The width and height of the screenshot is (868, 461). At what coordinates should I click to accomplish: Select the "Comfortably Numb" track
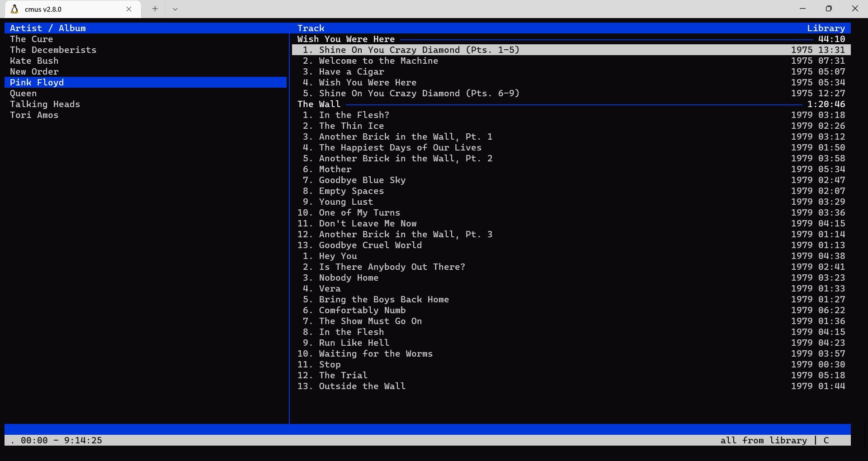point(571,310)
